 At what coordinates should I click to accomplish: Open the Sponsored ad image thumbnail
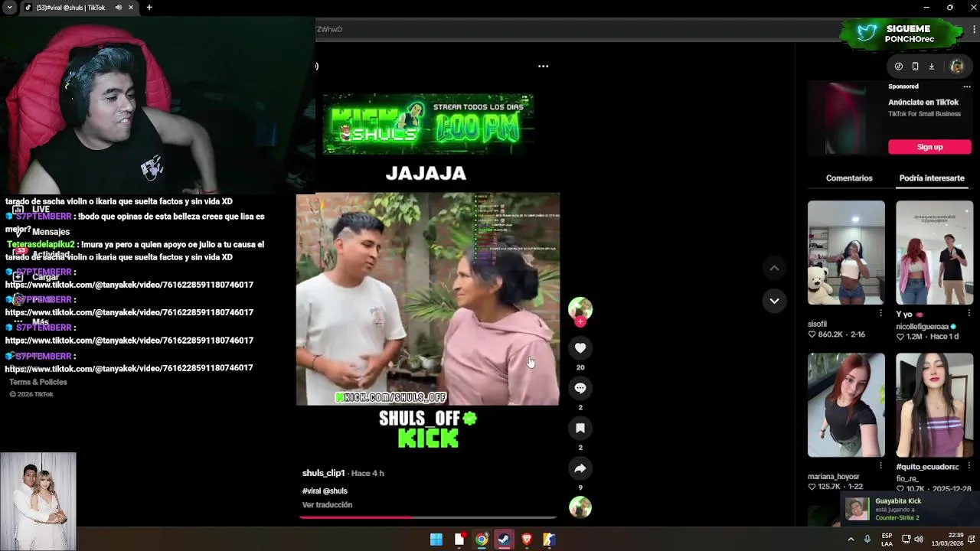[x=845, y=118]
